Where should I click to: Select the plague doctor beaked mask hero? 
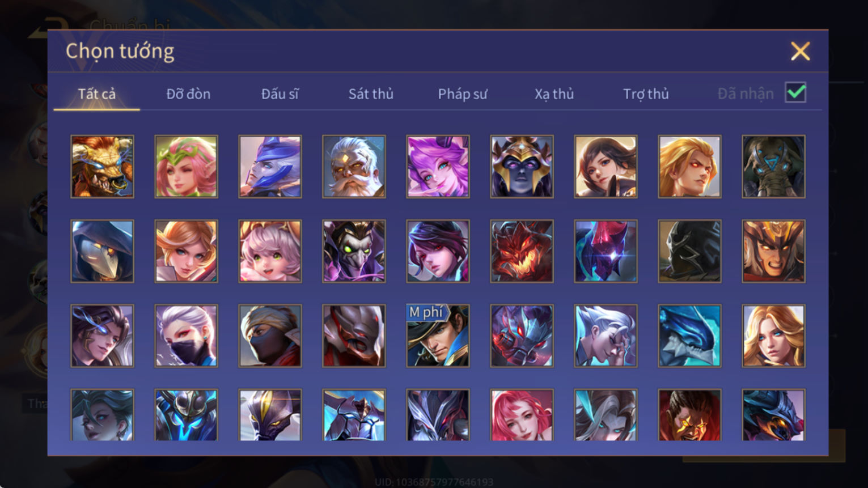click(x=102, y=251)
